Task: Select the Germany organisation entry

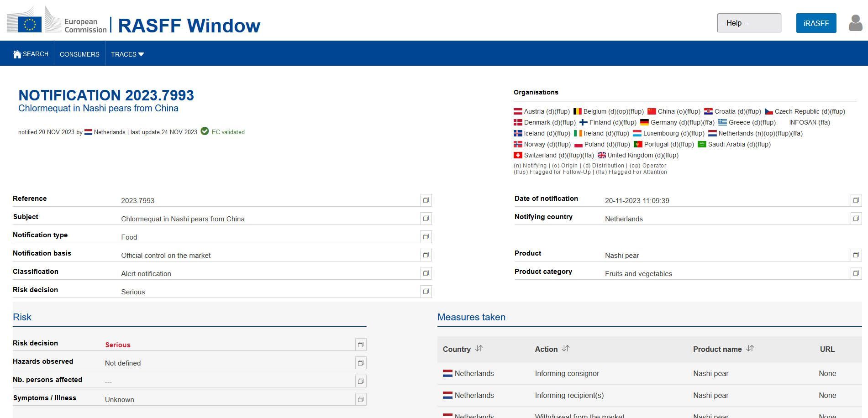Action: pos(677,122)
